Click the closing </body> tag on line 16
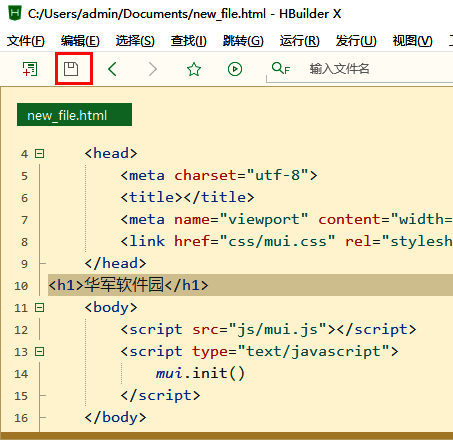The image size is (453, 440). pyautogui.click(x=115, y=417)
